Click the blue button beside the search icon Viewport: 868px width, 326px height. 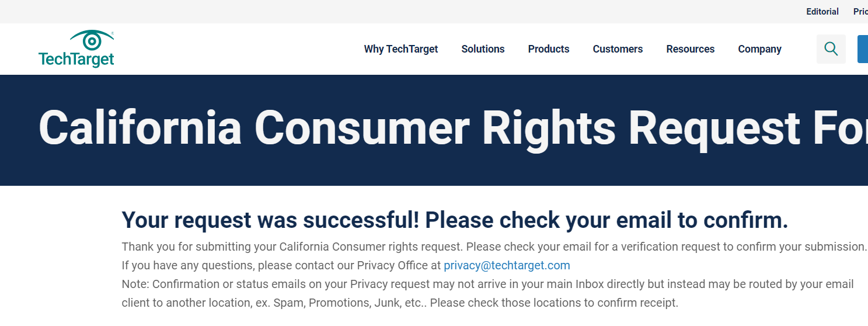pyautogui.click(x=863, y=49)
